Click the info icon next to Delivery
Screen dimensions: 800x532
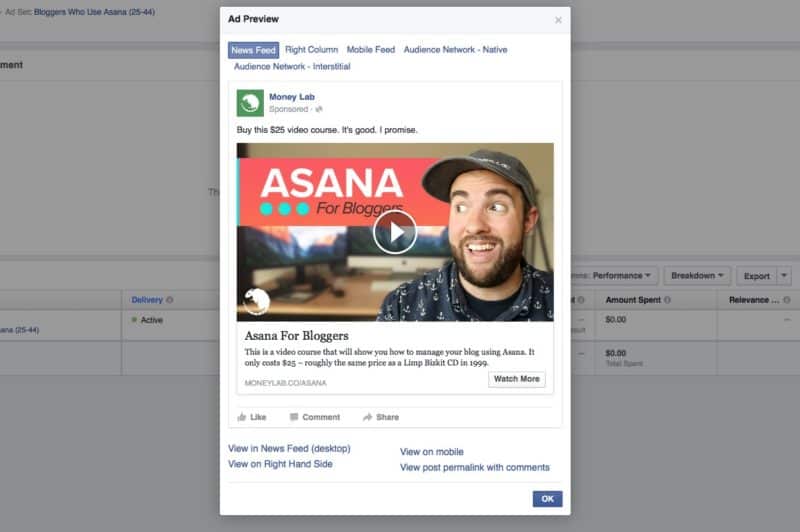(x=170, y=300)
